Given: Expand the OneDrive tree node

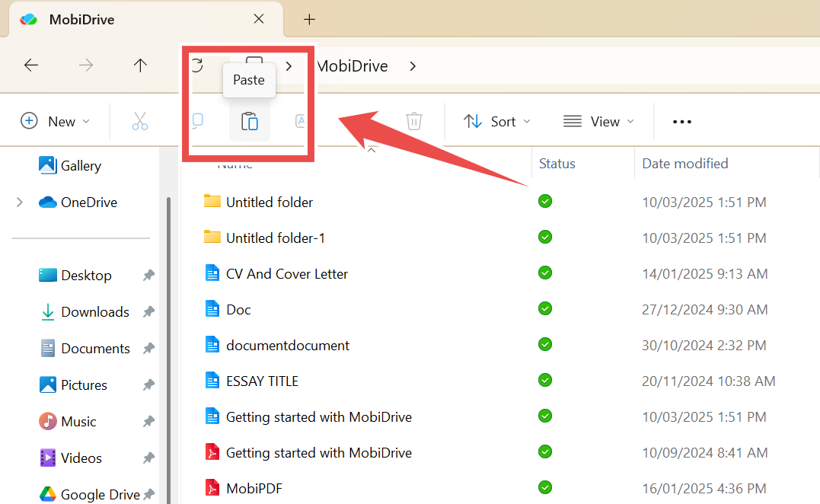Looking at the screenshot, I should point(20,203).
